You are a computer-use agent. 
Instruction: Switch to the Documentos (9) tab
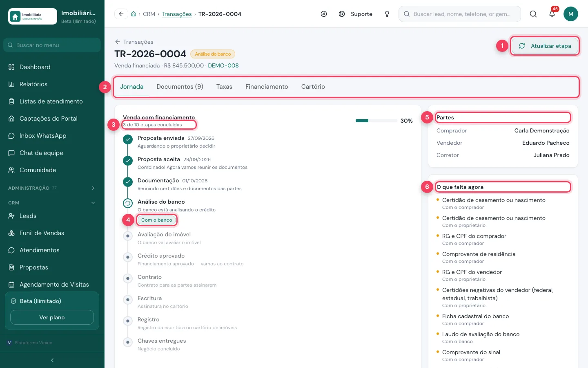(x=180, y=87)
